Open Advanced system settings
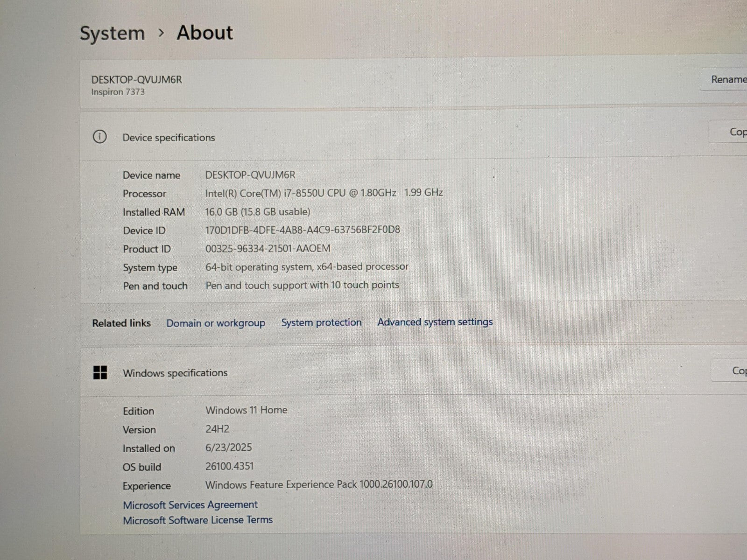Image resolution: width=747 pixels, height=560 pixels. [435, 322]
